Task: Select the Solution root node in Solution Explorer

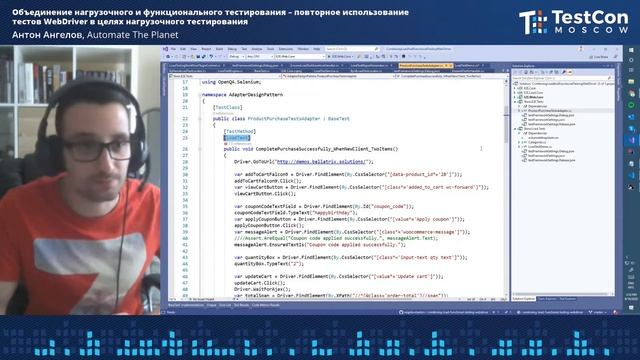Action: coord(563,84)
